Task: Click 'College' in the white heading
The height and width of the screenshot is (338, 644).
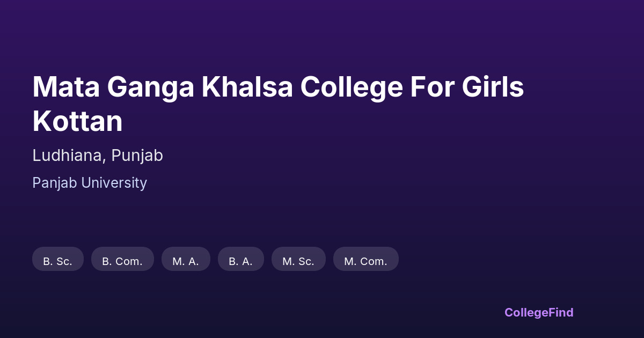Action: 352,87
